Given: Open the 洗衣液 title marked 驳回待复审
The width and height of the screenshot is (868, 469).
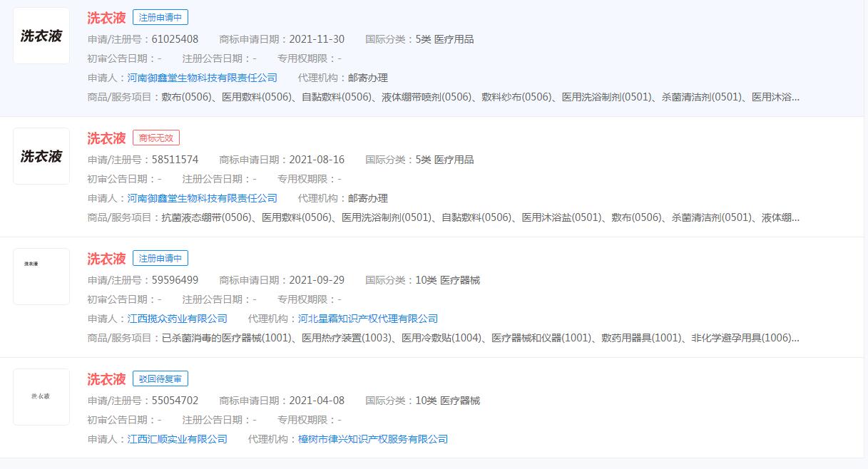Looking at the screenshot, I should [106, 379].
